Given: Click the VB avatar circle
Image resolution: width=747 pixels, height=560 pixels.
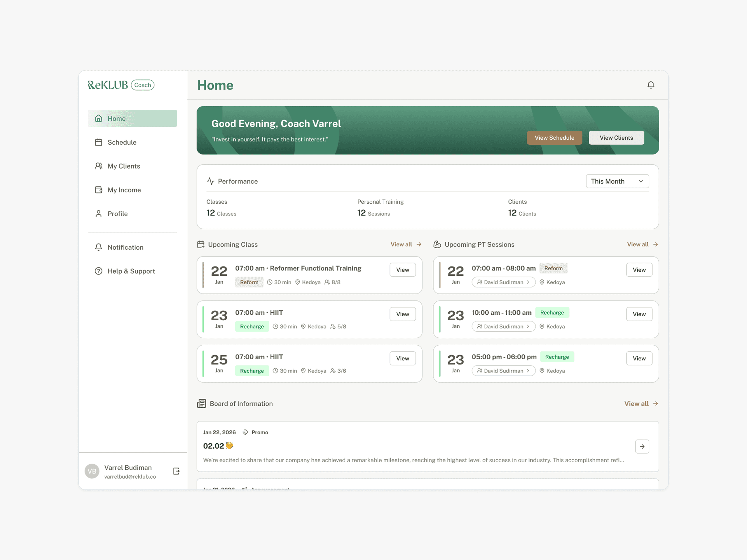Looking at the screenshot, I should 92,471.
